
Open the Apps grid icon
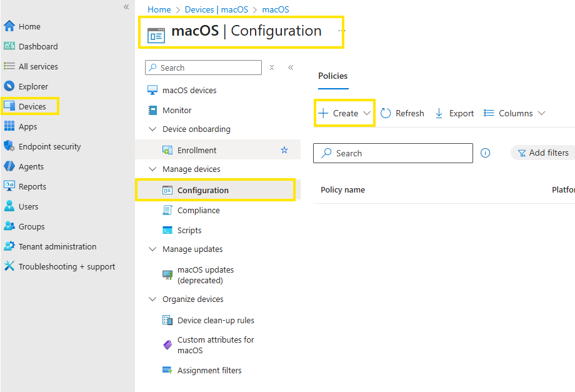tap(9, 126)
